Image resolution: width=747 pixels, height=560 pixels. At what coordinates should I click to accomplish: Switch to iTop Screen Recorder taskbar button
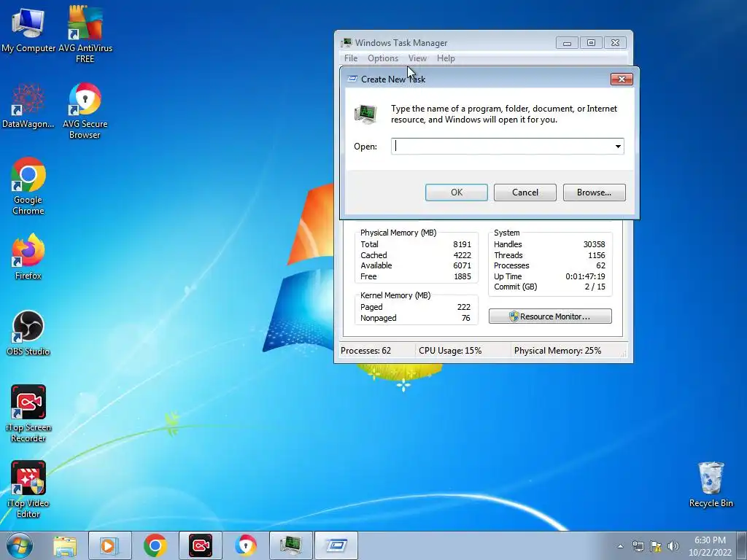pyautogui.click(x=201, y=545)
